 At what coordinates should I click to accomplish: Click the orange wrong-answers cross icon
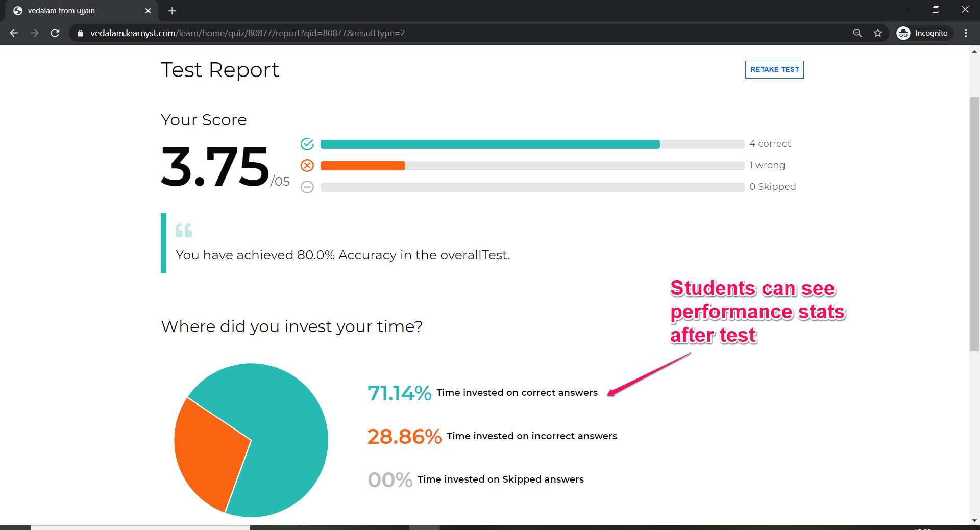click(307, 166)
